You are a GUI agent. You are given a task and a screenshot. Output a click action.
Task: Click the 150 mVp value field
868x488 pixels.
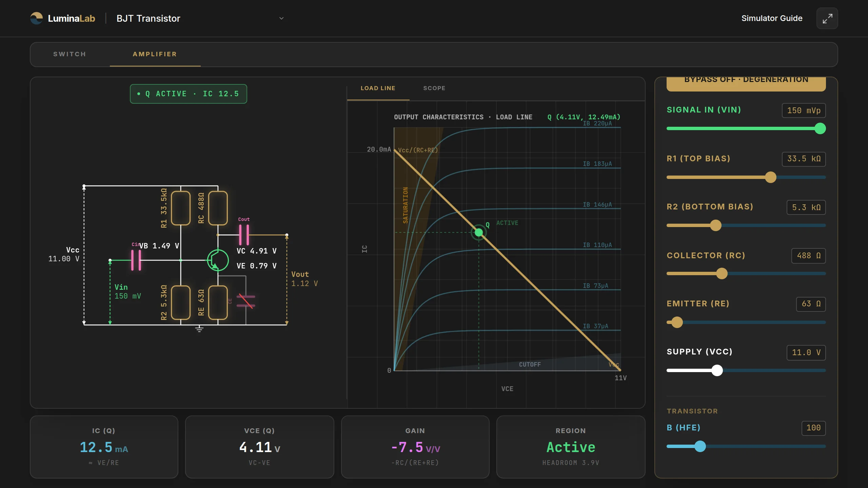(x=804, y=110)
